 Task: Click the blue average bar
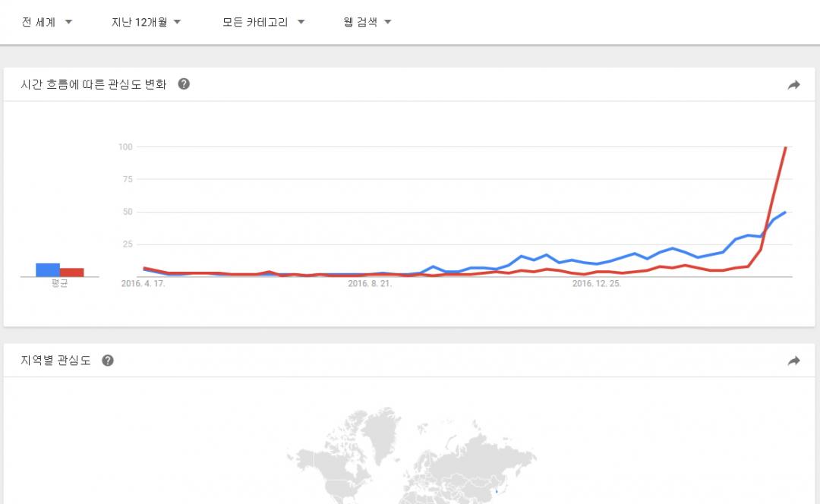(x=48, y=269)
